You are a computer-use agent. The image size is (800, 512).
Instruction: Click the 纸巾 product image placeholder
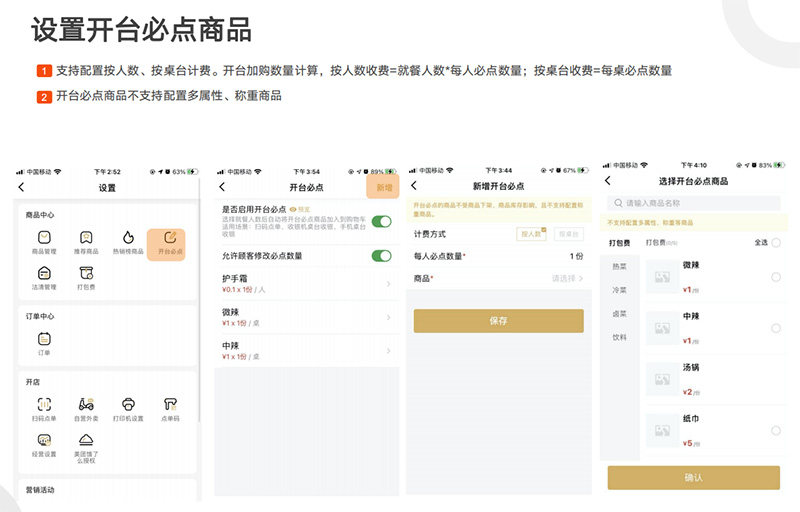[662, 430]
